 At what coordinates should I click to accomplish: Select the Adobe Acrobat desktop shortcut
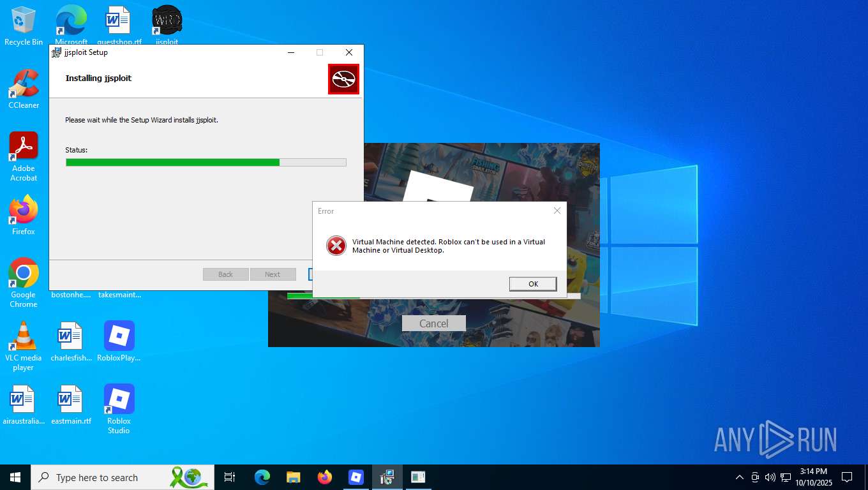pyautogui.click(x=24, y=157)
